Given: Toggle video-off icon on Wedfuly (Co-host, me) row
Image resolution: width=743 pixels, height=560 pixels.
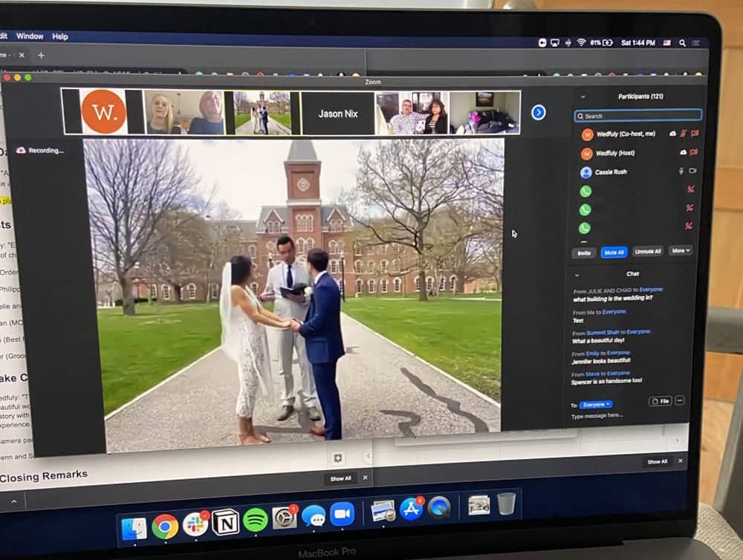Looking at the screenshot, I should [695, 134].
